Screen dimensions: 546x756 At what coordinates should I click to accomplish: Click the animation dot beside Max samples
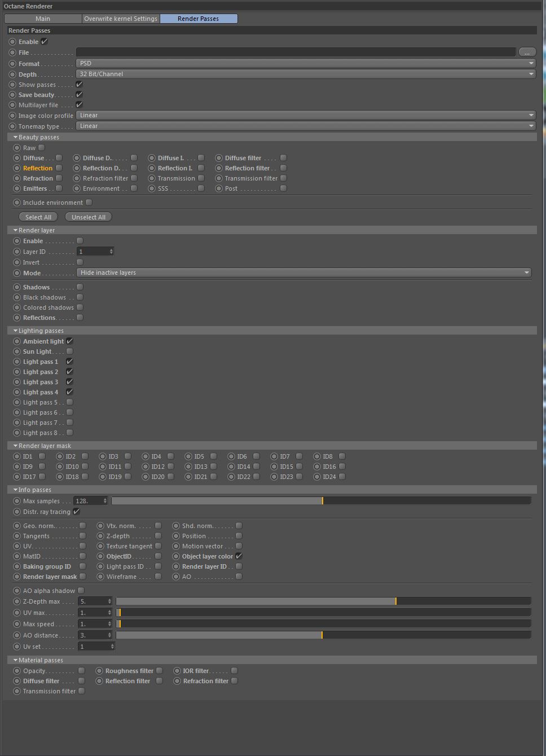point(17,501)
